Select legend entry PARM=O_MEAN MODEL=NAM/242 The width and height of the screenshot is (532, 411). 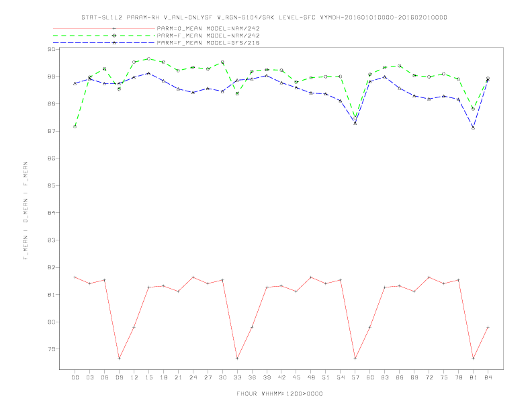pyautogui.click(x=208, y=28)
